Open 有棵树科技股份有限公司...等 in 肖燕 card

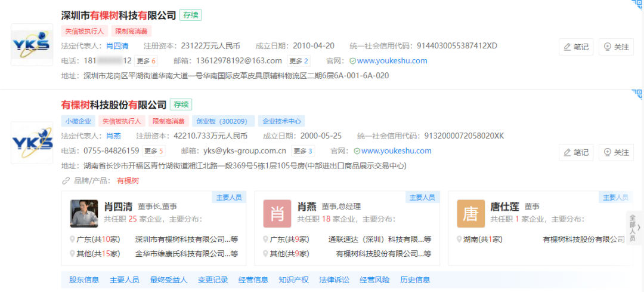click(383, 254)
